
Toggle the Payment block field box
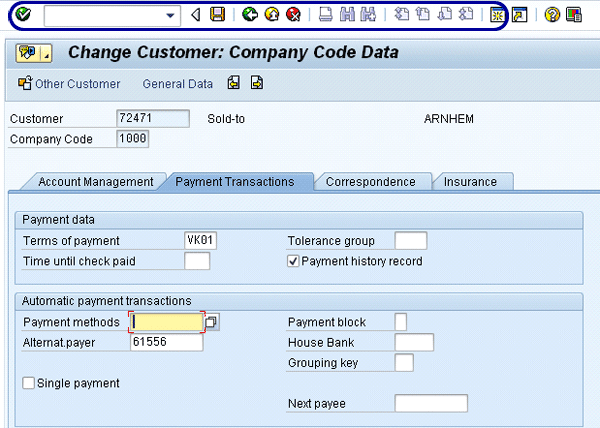click(x=401, y=322)
